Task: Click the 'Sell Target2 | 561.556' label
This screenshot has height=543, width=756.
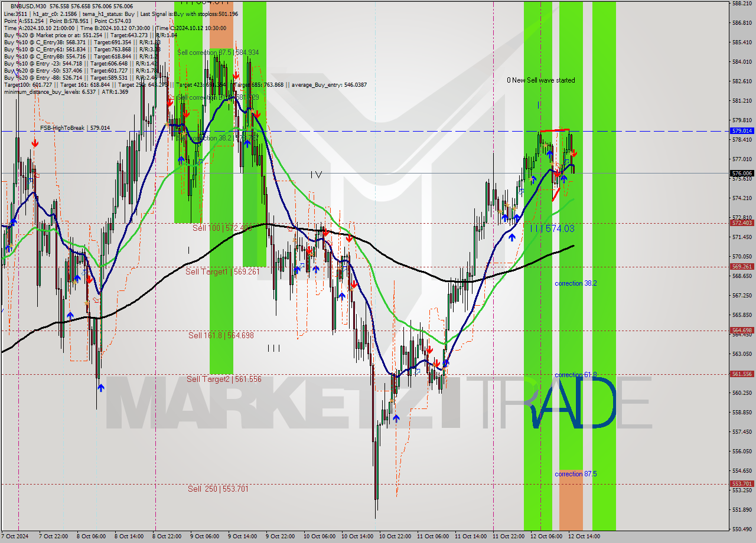Action: pyautogui.click(x=224, y=379)
